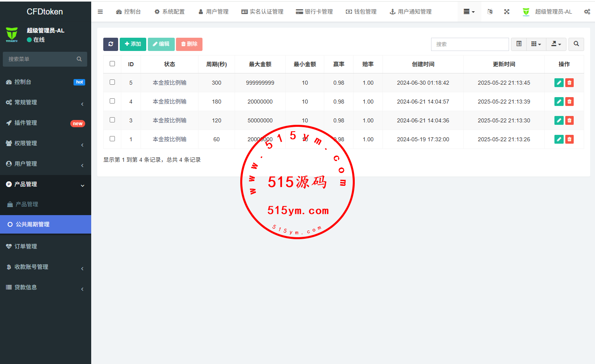The height and width of the screenshot is (364, 595).
Task: Expand the 权限管理 sidebar menu
Action: click(45, 143)
